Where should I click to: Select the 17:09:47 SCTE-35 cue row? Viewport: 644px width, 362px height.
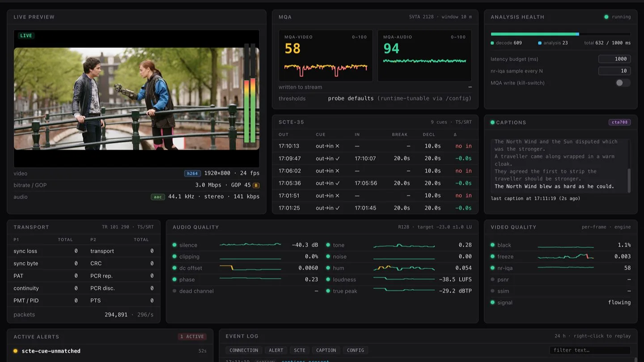click(x=375, y=159)
